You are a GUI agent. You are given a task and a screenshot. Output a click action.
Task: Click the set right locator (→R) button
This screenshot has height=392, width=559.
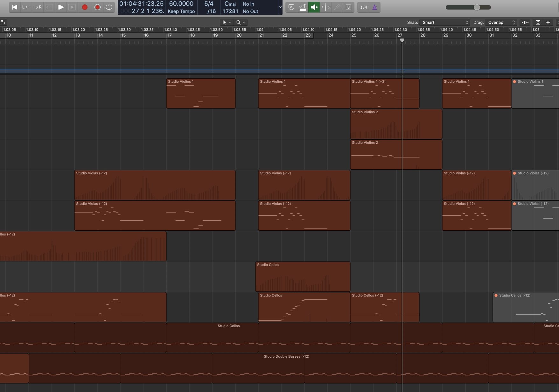[38, 7]
